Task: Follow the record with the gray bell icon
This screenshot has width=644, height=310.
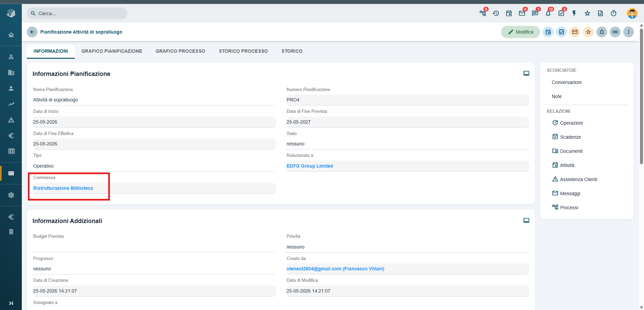Action: click(602, 32)
